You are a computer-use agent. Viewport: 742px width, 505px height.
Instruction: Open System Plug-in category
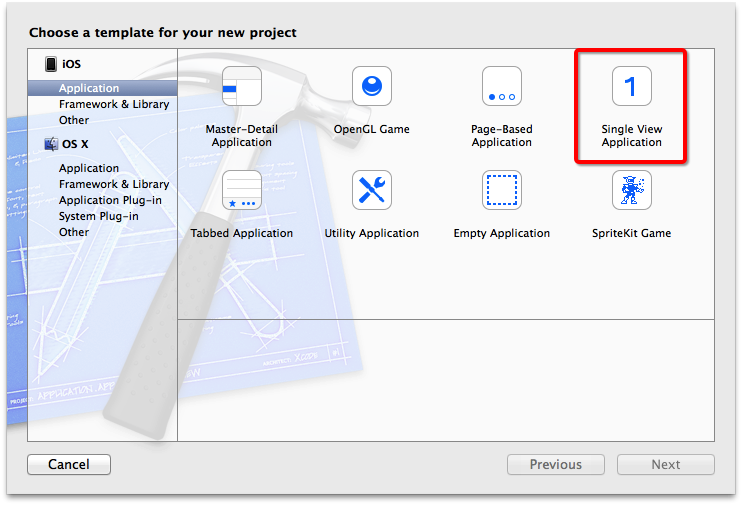point(98,216)
